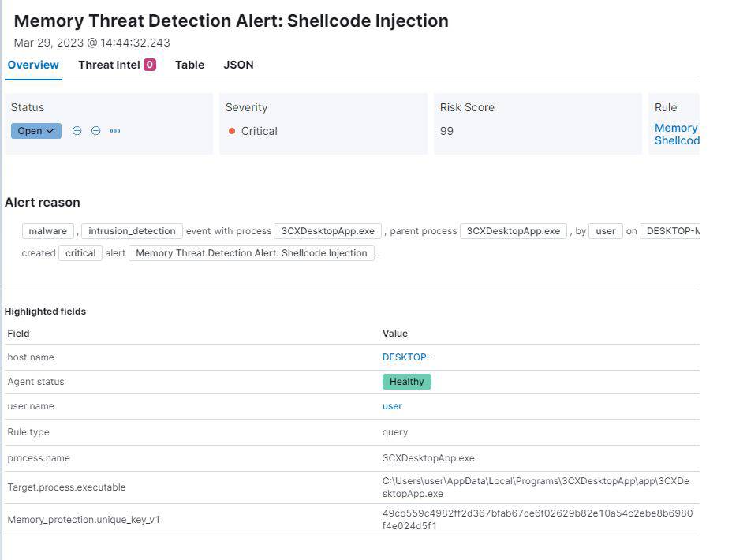732x560 pixels.
Task: Click the intrusion_detection tag
Action: point(132,231)
